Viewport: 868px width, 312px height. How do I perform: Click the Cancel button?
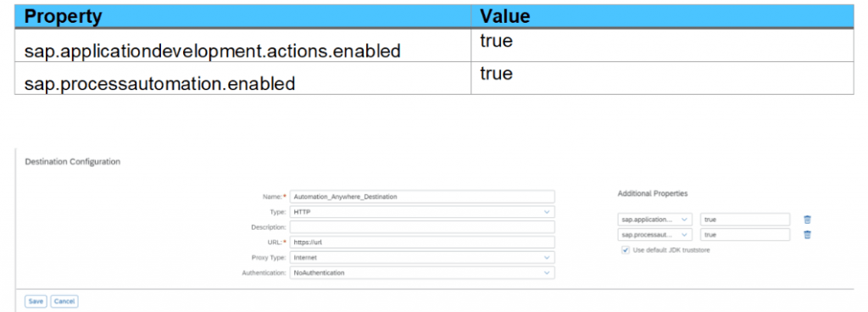pos(64,302)
